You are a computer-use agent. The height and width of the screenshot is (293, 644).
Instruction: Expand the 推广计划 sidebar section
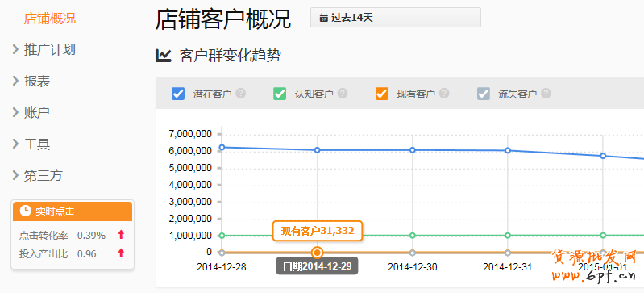point(44,50)
